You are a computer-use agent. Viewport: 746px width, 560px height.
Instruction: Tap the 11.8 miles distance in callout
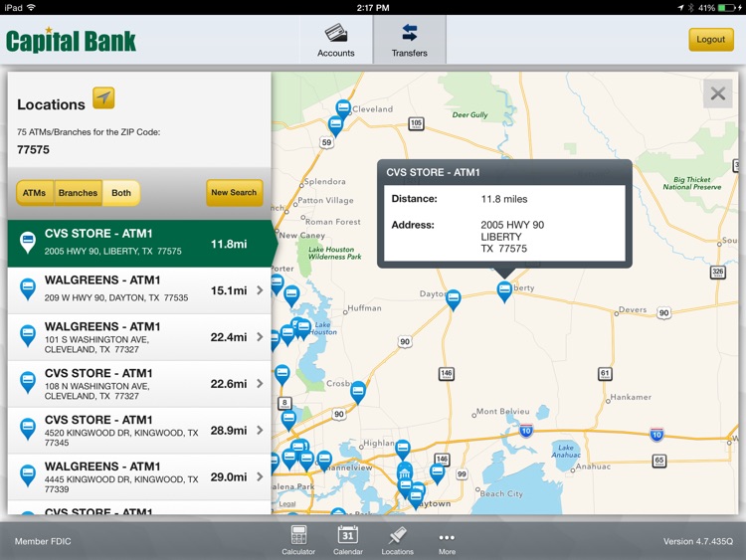[504, 199]
